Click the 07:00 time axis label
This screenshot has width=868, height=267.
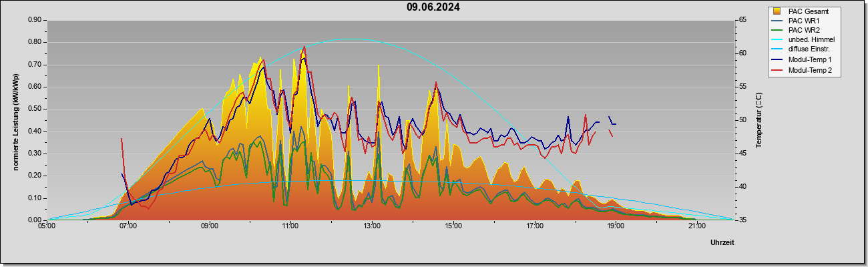pyautogui.click(x=128, y=226)
